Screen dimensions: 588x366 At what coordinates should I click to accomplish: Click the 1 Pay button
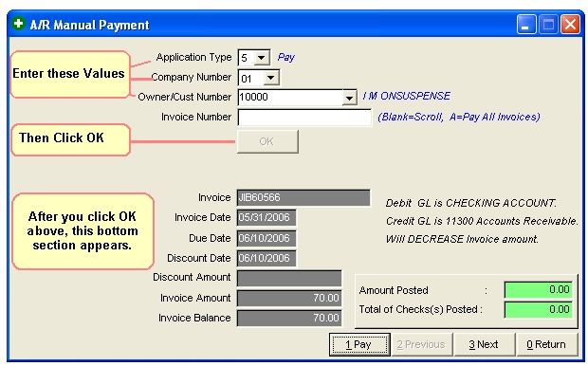[359, 344]
